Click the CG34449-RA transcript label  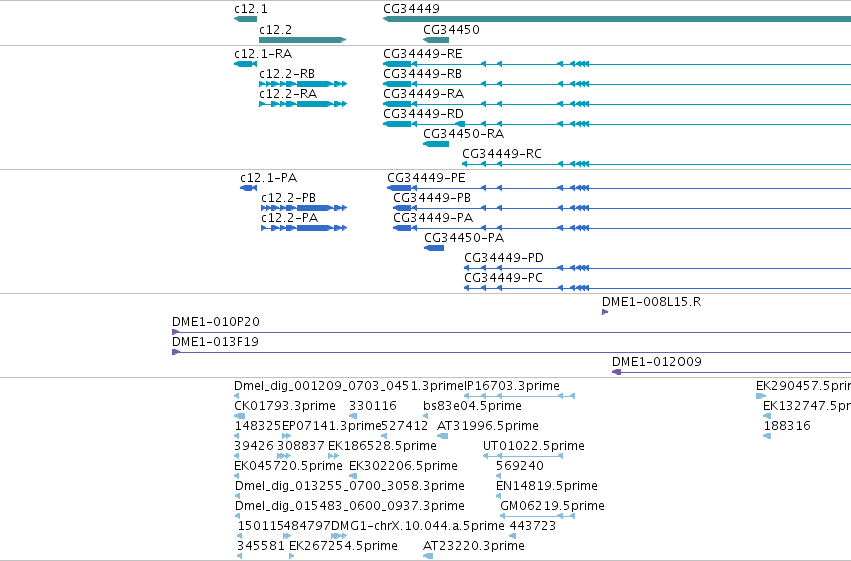click(x=423, y=94)
